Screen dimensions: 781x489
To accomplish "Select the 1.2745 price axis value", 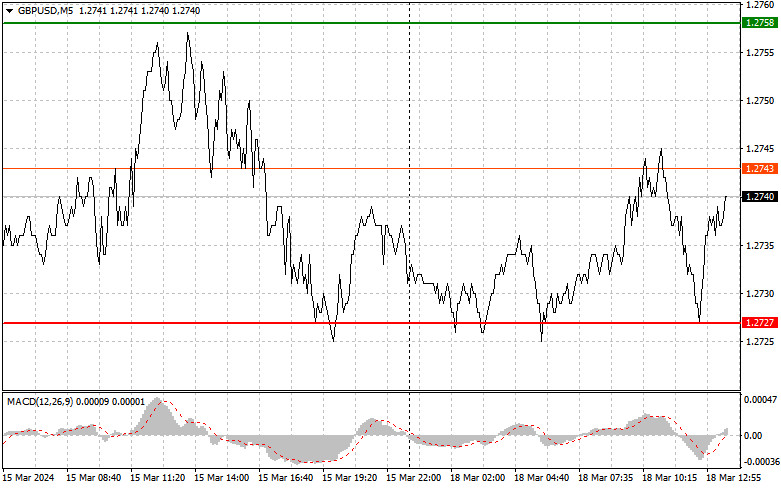I will pyautogui.click(x=760, y=148).
